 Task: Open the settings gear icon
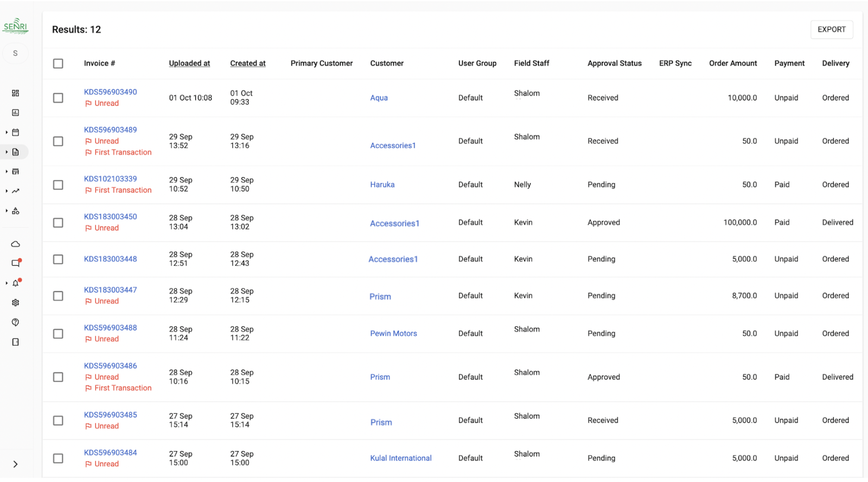[15, 303]
